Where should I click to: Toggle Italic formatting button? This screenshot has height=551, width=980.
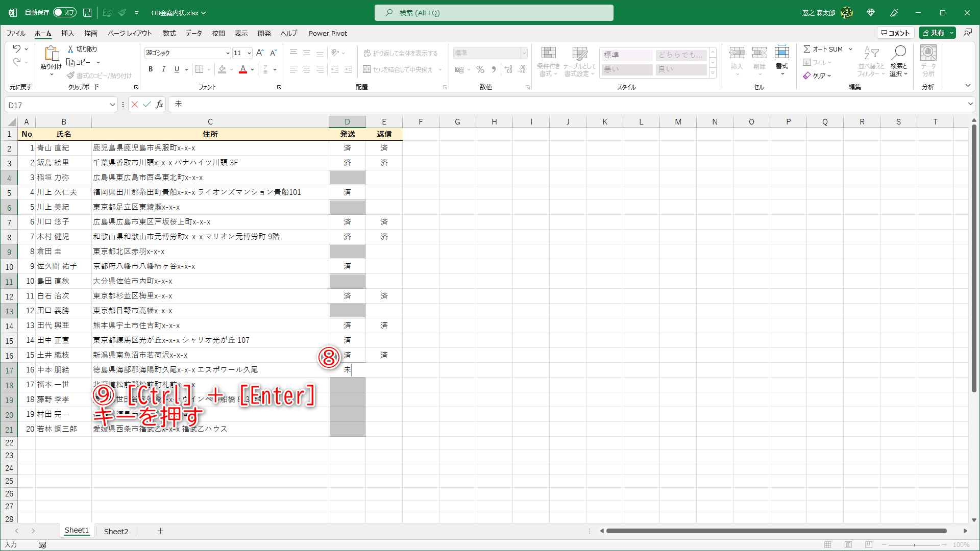click(x=163, y=69)
